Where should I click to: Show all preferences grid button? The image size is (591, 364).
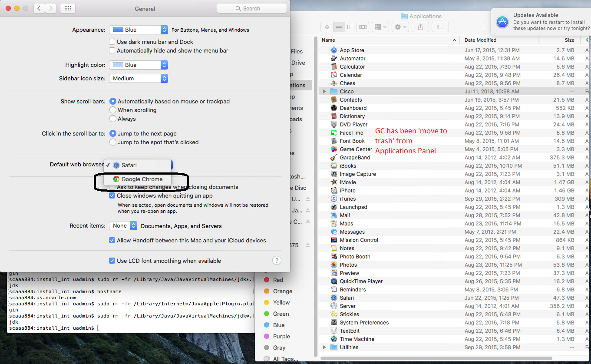click(x=68, y=8)
